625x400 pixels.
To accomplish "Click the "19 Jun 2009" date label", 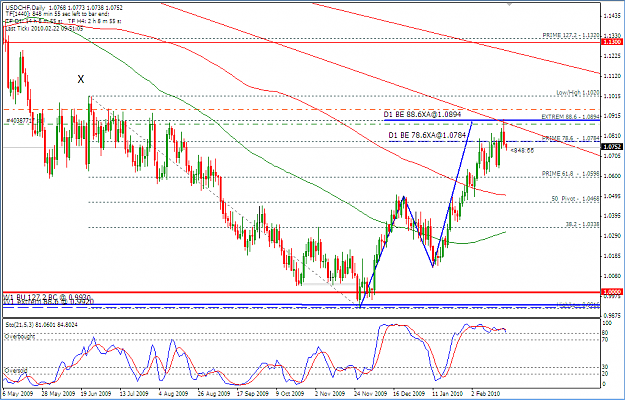I will tap(95, 393).
